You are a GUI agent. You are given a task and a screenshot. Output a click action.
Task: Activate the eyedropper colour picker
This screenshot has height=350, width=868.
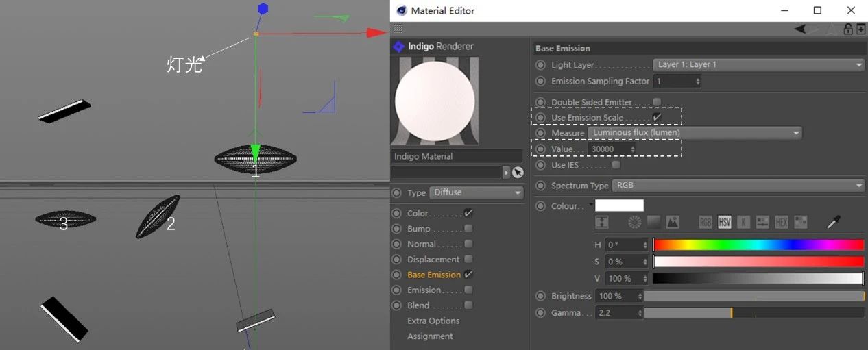tap(834, 222)
